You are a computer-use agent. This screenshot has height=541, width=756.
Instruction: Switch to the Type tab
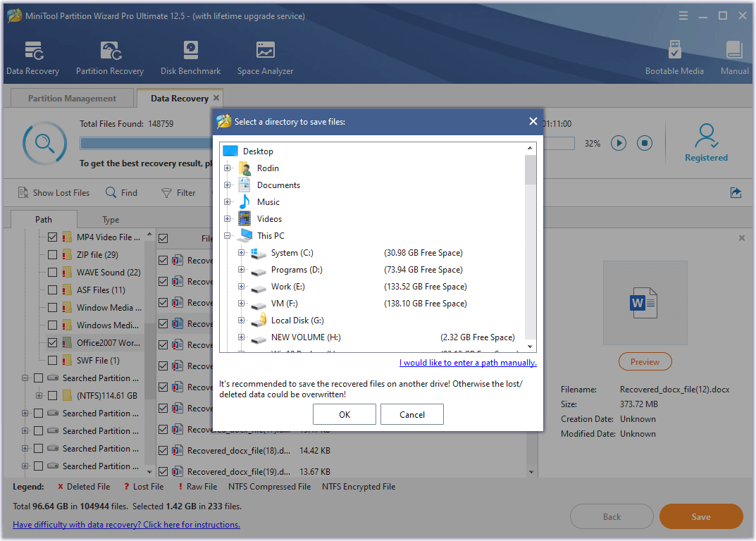(111, 219)
